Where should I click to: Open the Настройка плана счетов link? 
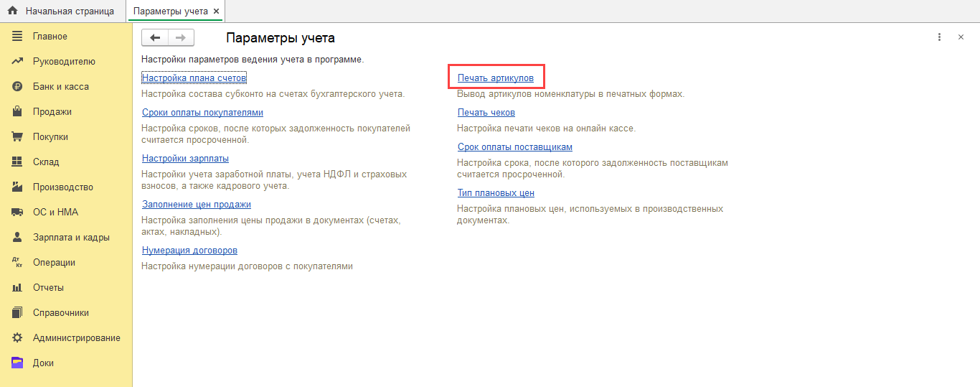pyautogui.click(x=194, y=78)
